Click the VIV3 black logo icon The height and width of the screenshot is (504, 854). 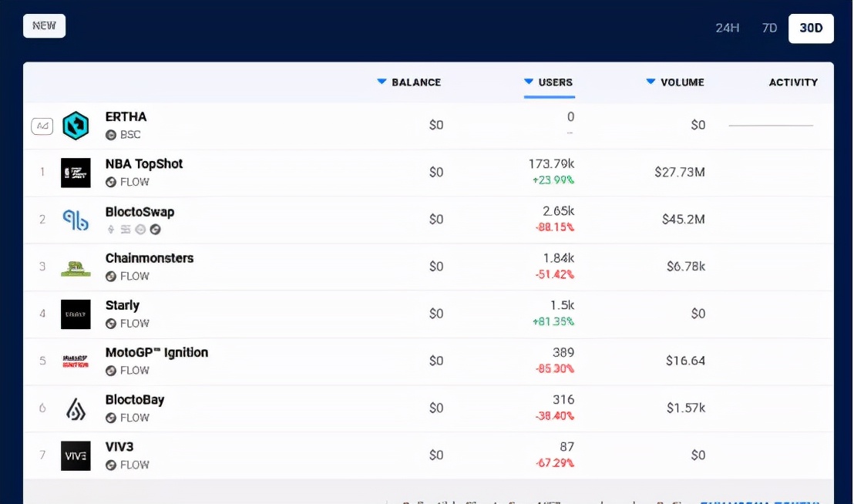(x=76, y=455)
